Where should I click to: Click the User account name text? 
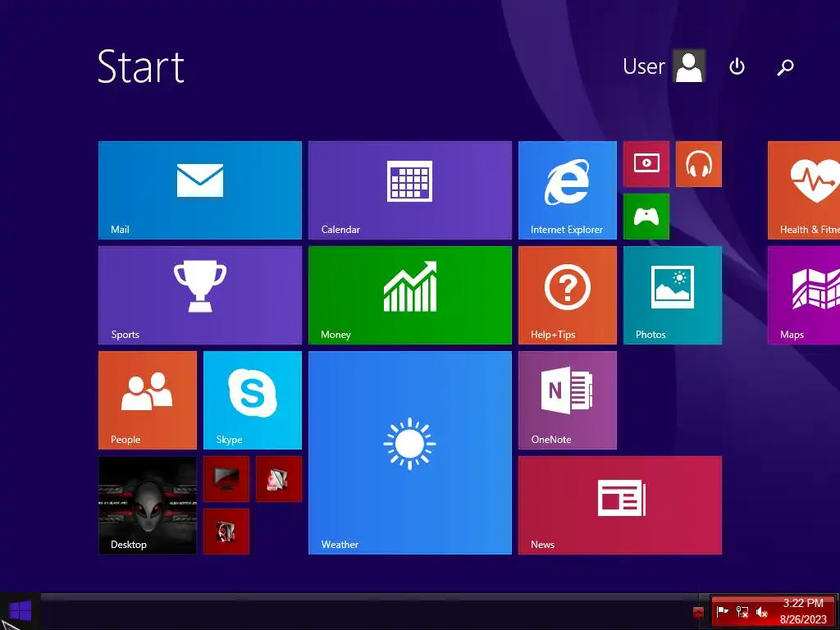(x=643, y=66)
